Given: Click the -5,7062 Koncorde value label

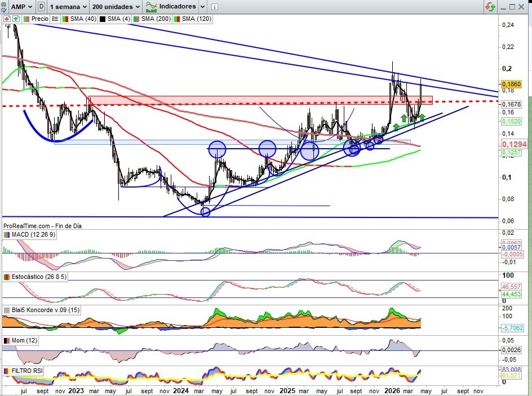Looking at the screenshot, I should (x=512, y=328).
